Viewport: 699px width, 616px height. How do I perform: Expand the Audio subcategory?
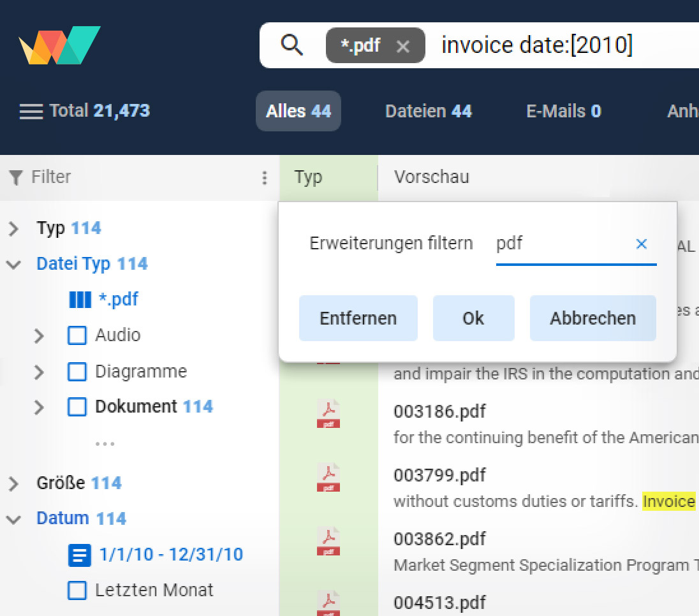[40, 335]
